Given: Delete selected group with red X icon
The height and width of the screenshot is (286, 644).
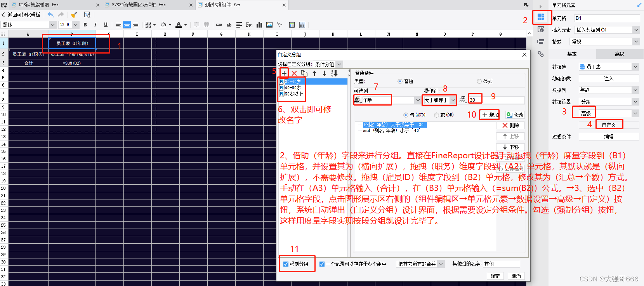Looking at the screenshot, I should pos(294,73).
